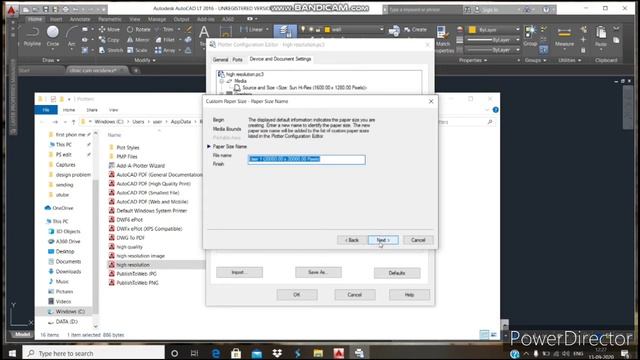Click Open in the quick access toolbar
The width and height of the screenshot is (640, 360).
36,9
